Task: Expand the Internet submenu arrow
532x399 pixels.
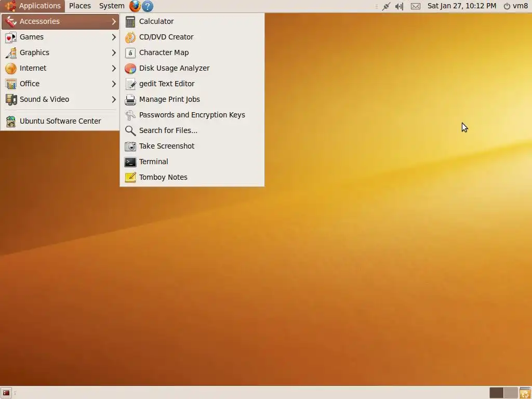Action: (x=114, y=68)
